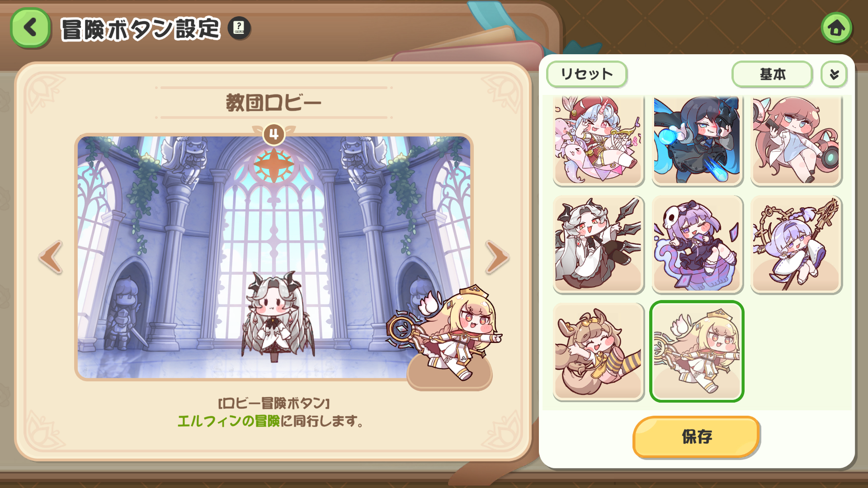Go to home via house icon
Screen dimensions: 868x488
[x=836, y=28]
